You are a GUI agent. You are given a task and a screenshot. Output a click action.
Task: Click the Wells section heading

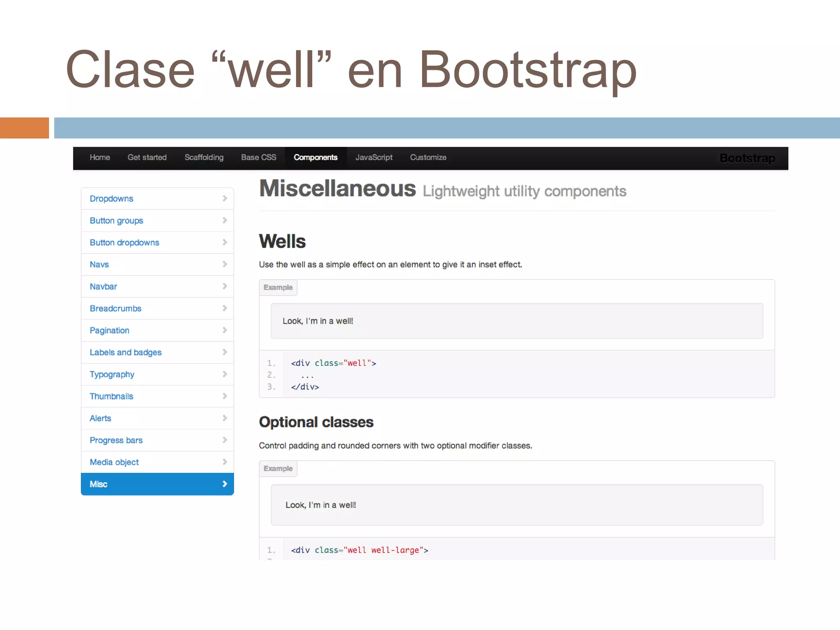point(282,241)
